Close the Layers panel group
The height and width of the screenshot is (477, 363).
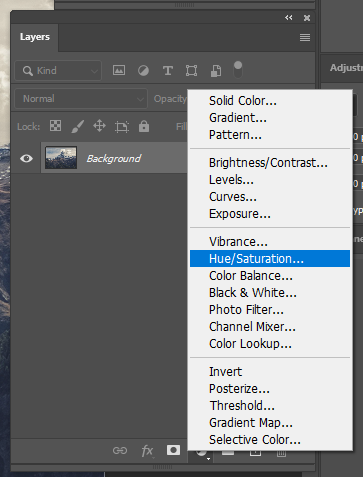pos(307,18)
